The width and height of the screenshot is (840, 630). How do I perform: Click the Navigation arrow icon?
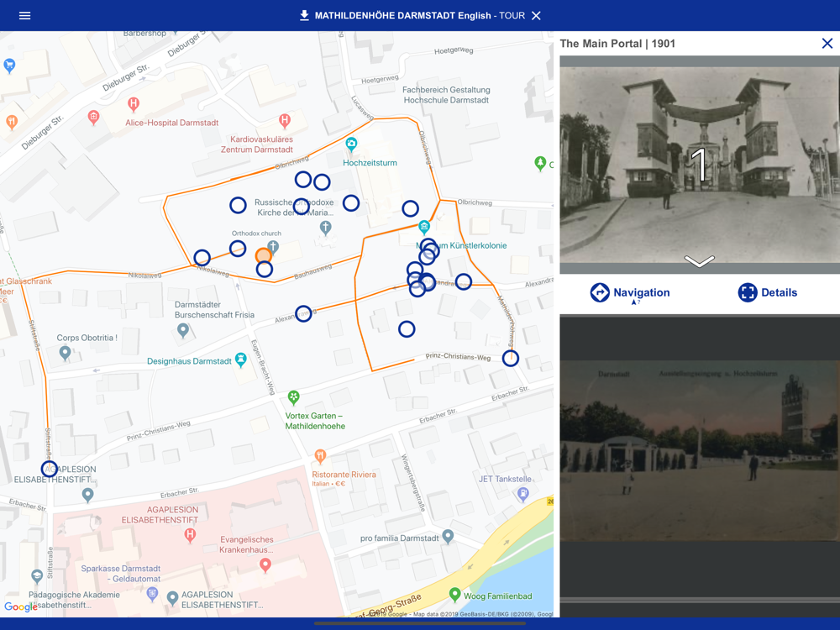(600, 292)
